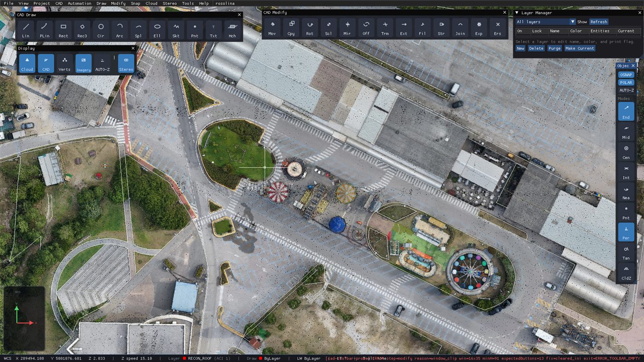Select the Txt text tool
This screenshot has width=644, height=362.
coord(213,30)
